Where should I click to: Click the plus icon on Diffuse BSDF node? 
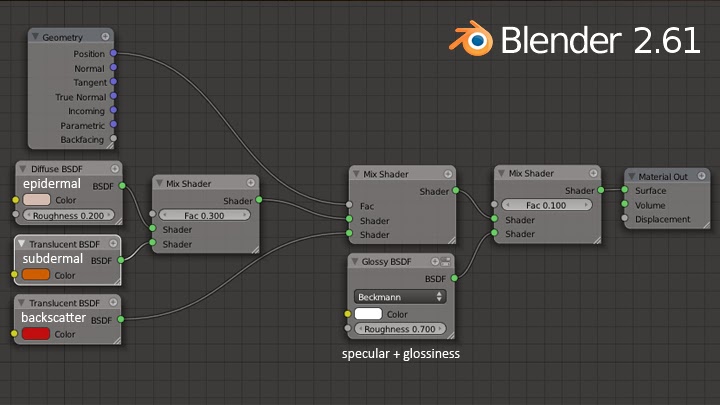coord(114,169)
